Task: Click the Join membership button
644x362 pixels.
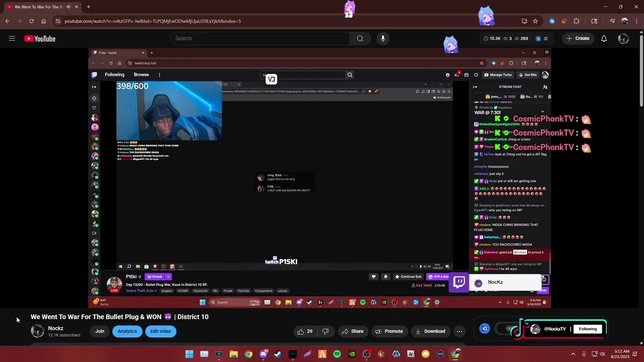Action: pos(100,331)
